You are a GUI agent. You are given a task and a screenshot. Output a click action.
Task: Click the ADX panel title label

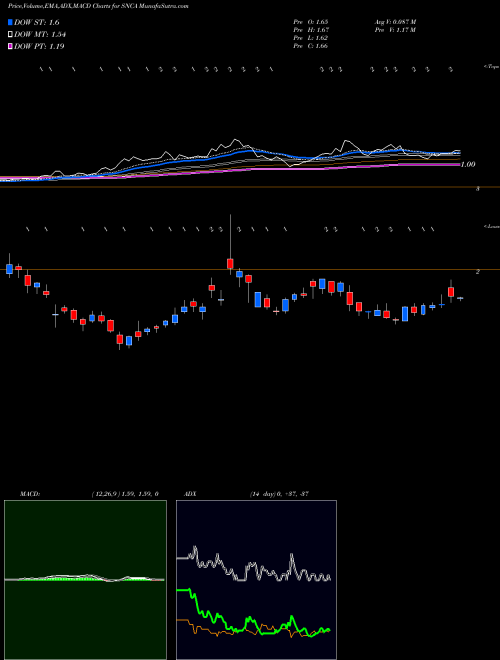(190, 494)
